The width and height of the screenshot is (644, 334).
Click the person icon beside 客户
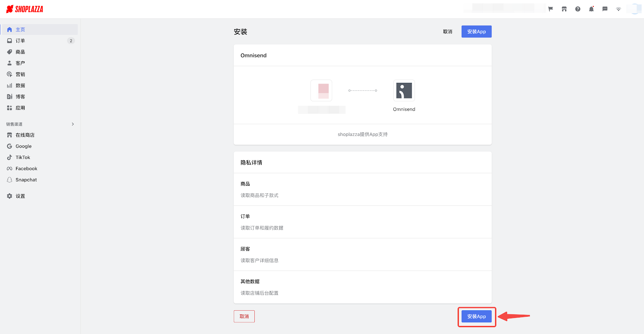pyautogui.click(x=10, y=63)
